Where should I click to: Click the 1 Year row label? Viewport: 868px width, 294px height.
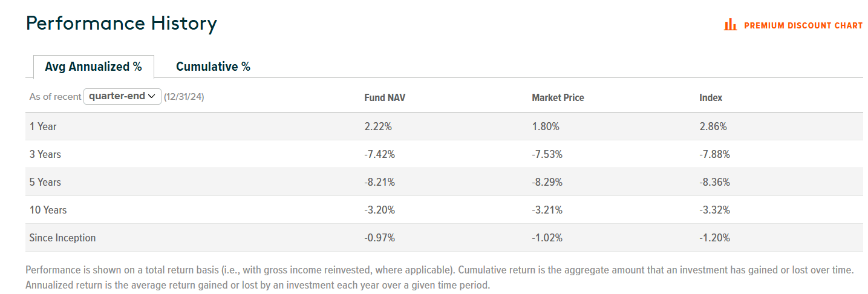click(x=43, y=126)
